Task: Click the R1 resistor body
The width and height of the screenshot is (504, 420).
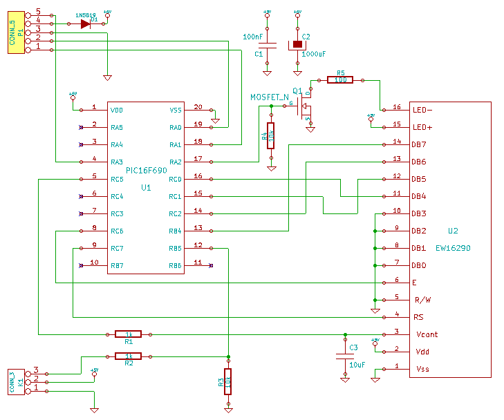Action: click(x=129, y=334)
